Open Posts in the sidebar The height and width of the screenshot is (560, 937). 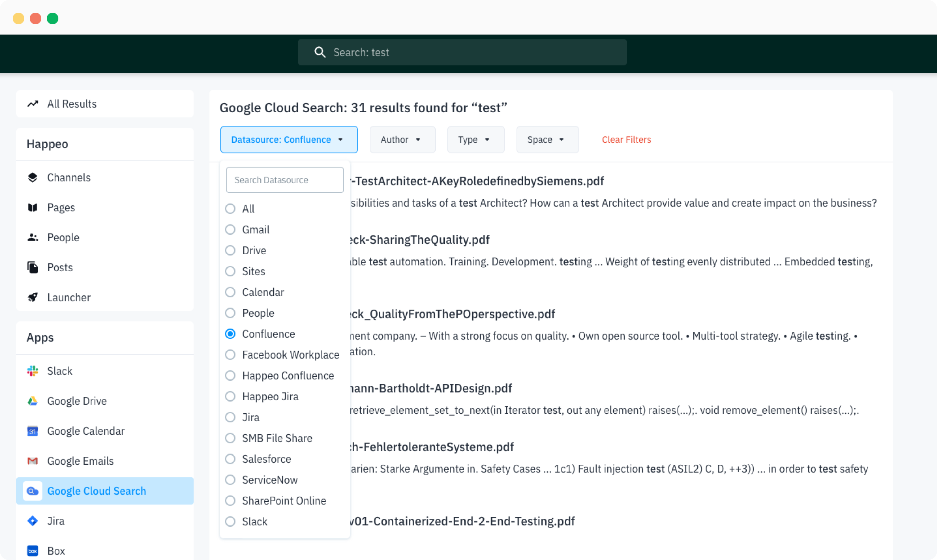(105, 267)
